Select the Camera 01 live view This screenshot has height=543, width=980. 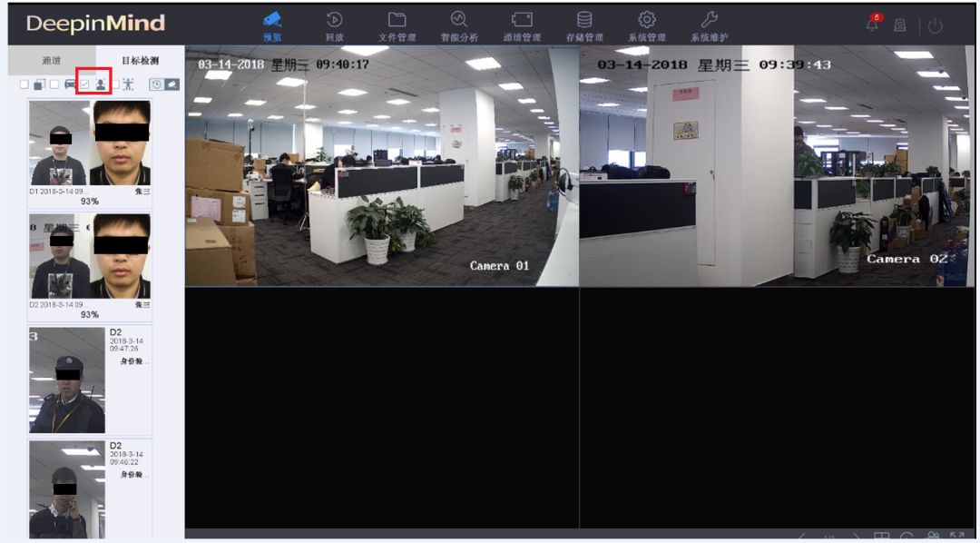381,166
